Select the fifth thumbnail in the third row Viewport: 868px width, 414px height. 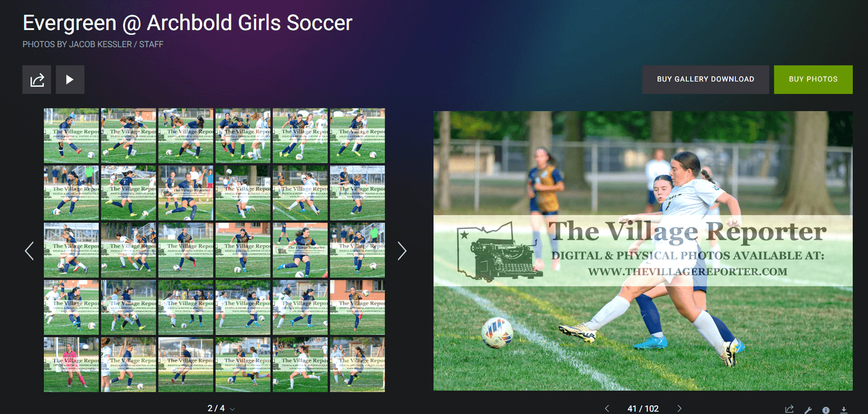point(301,250)
